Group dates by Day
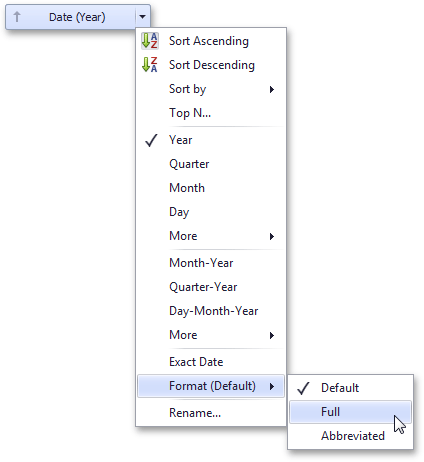This screenshot has width=424, height=462. tap(211, 212)
